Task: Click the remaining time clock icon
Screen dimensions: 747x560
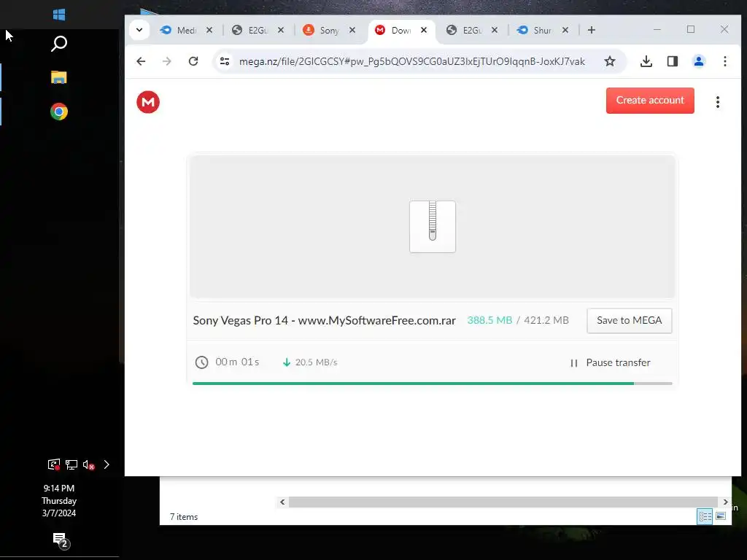Action: (x=201, y=362)
